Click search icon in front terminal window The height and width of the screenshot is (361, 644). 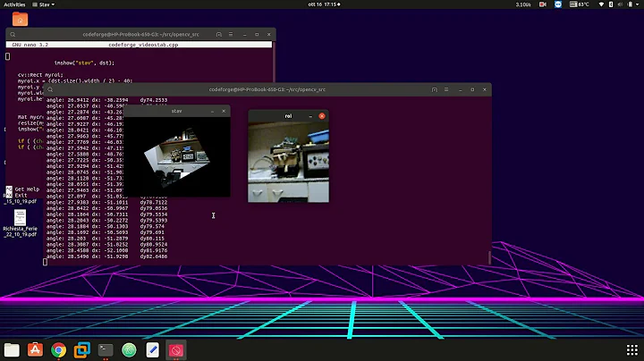[50, 89]
